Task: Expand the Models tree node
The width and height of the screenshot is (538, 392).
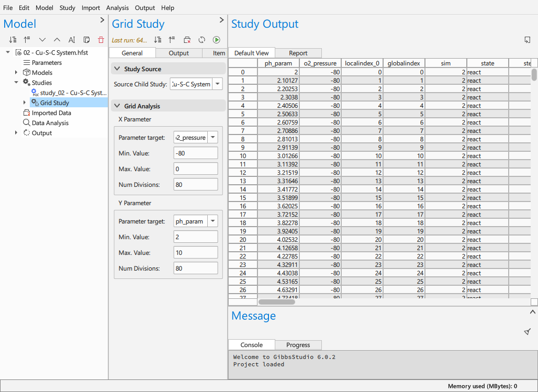Action: (x=16, y=72)
